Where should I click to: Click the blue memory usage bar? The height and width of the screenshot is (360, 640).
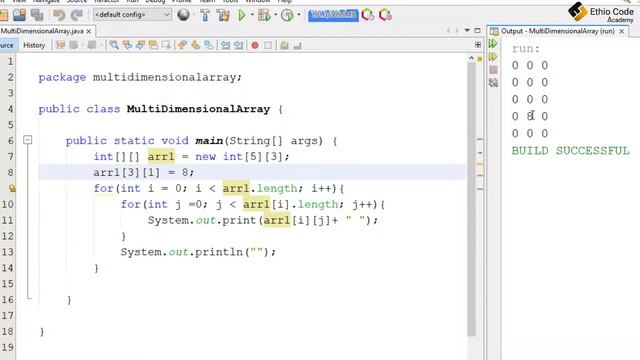click(333, 15)
